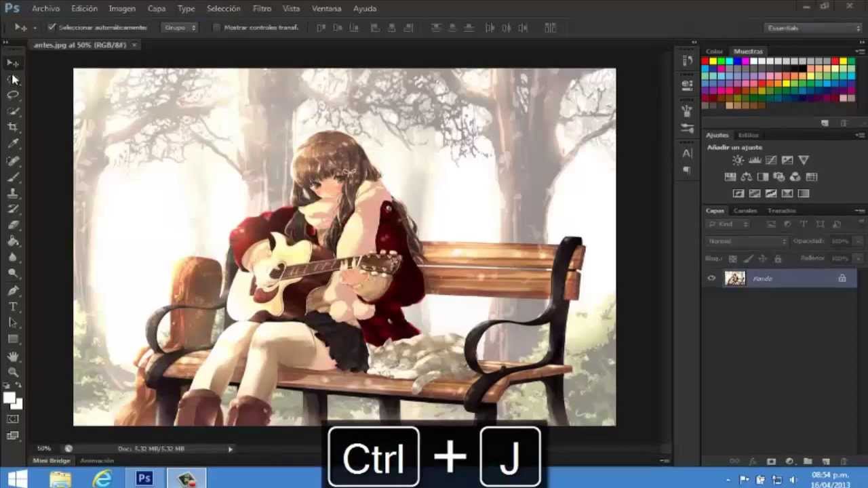Open the Ajustes panel options menu
The height and width of the screenshot is (488, 868).
859,135
